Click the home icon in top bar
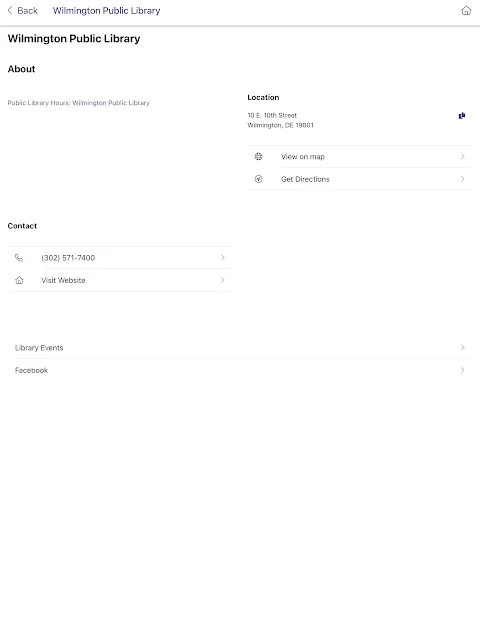This screenshot has width=480, height=626. (x=466, y=11)
